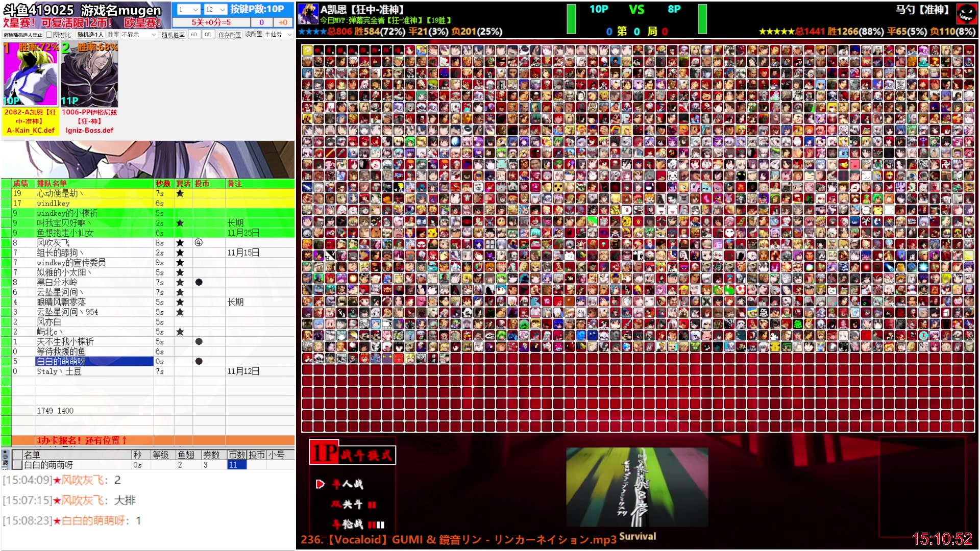Click the star in row 妣雅的小太阳丶
The width and height of the screenshot is (980, 551).
pos(180,272)
